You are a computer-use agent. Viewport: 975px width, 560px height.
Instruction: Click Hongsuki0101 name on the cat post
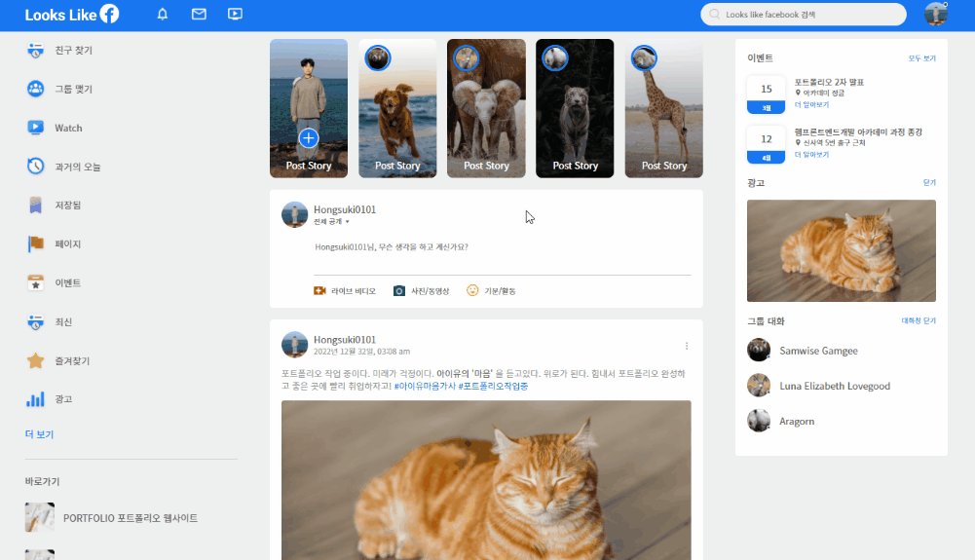click(345, 339)
